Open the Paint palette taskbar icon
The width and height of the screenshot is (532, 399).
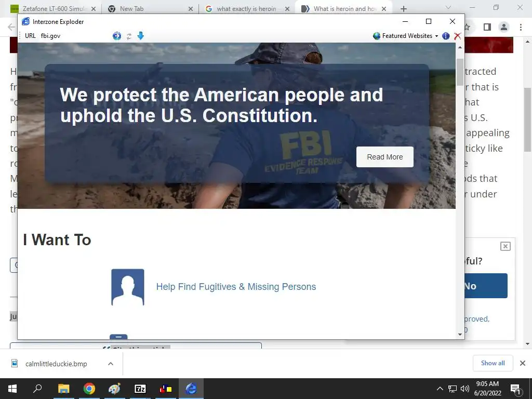pyautogui.click(x=114, y=389)
